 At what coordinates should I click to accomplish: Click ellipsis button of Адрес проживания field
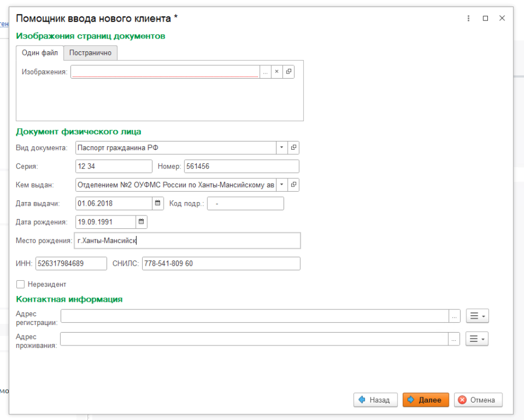pos(454,339)
